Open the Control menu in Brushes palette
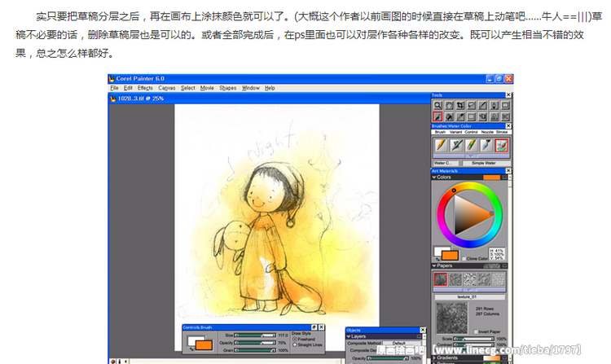 [x=471, y=132]
